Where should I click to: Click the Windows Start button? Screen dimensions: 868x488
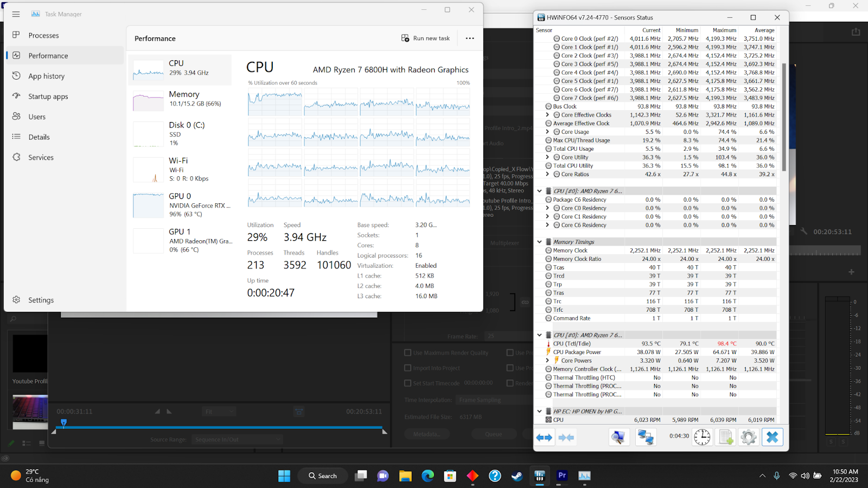click(x=284, y=476)
